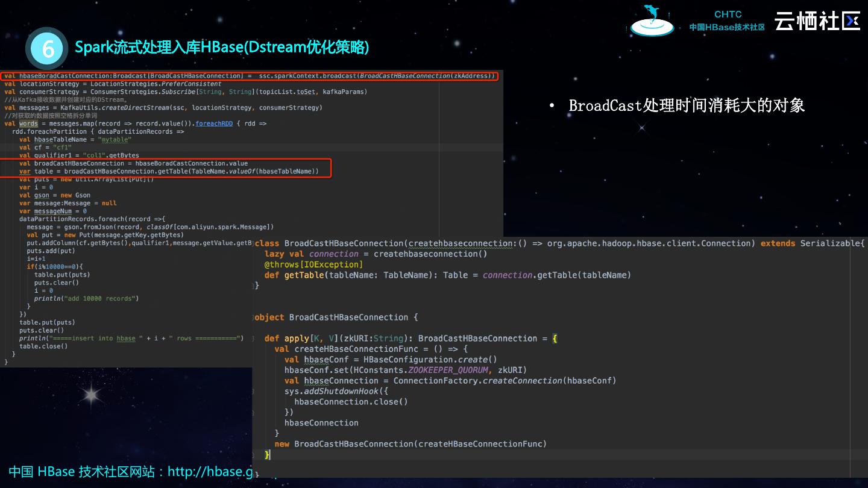Image resolution: width=868 pixels, height=488 pixels.
Task: Click the message = gson.fromJson line
Action: 150,227
